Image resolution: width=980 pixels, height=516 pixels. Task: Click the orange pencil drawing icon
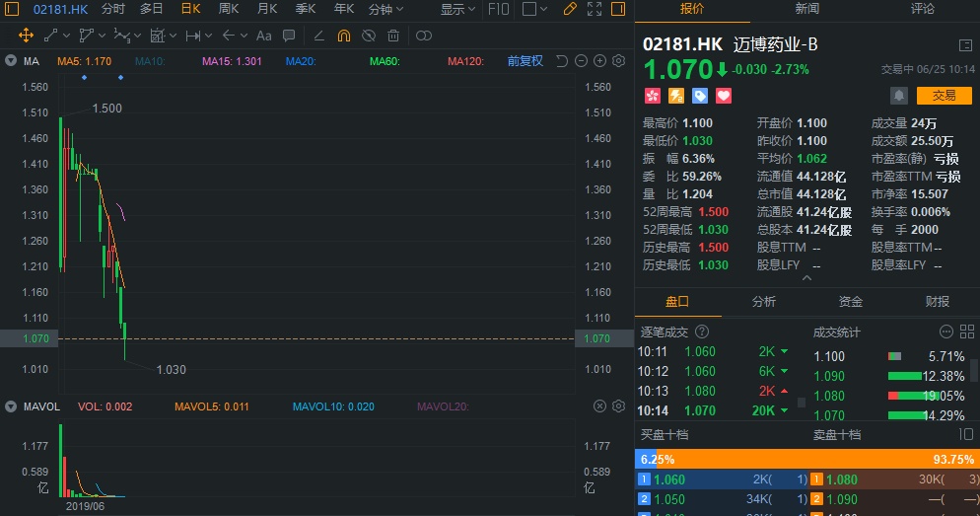pyautogui.click(x=569, y=9)
